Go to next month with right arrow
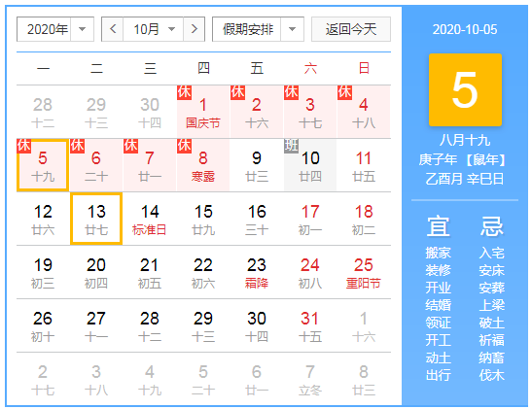The width and height of the screenshot is (532, 409). tap(195, 29)
